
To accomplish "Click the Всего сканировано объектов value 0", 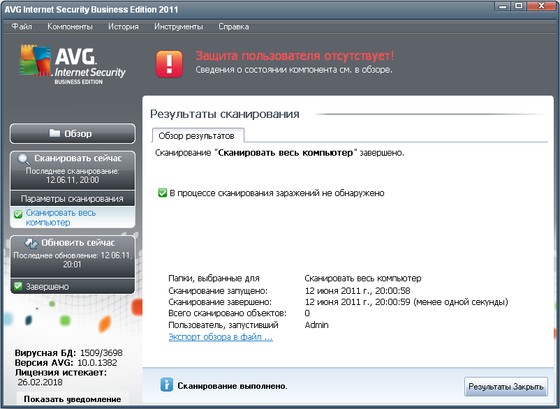I will (x=307, y=313).
